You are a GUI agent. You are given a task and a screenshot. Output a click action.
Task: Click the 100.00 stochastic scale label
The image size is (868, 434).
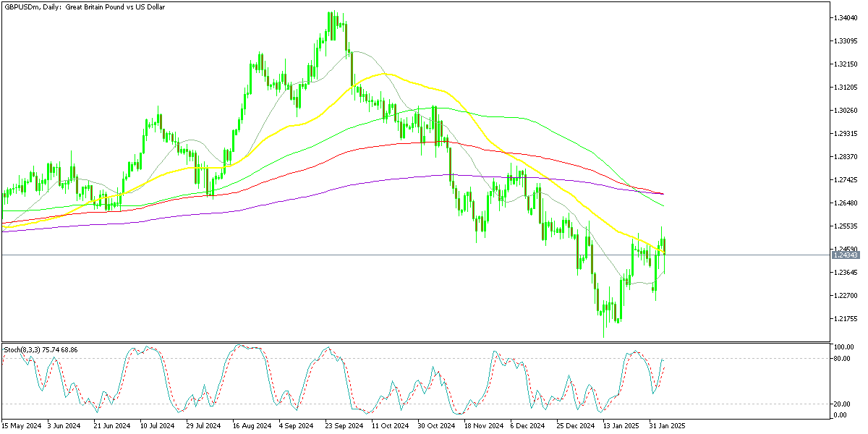tap(843, 348)
